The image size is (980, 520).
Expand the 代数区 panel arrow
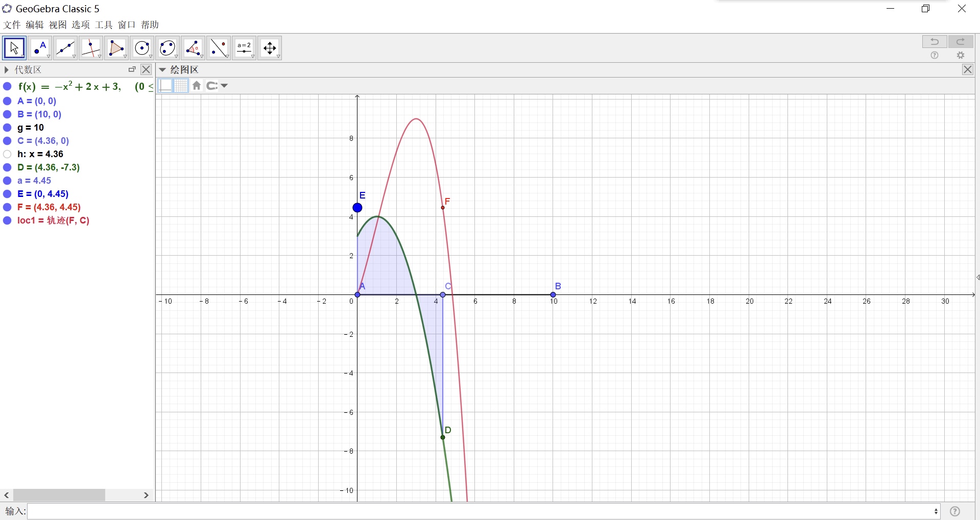point(7,70)
